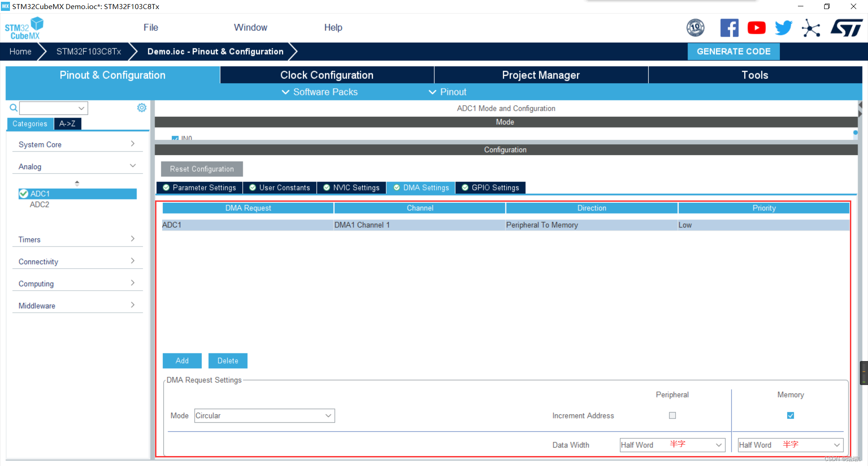Select the ADC1 DMA request row
This screenshot has width=868, height=466.
tap(505, 225)
